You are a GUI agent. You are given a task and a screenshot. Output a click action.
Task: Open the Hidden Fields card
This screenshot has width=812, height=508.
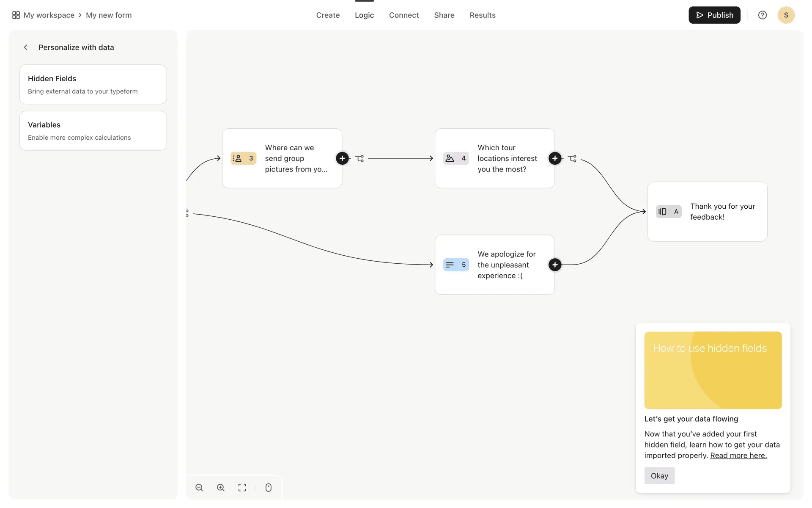93,84
